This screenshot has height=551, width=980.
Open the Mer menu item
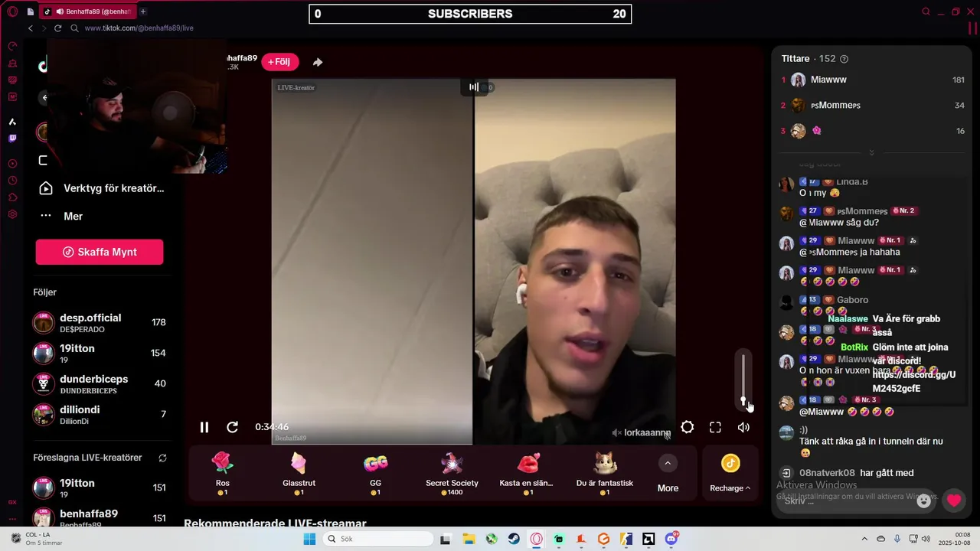[61, 216]
